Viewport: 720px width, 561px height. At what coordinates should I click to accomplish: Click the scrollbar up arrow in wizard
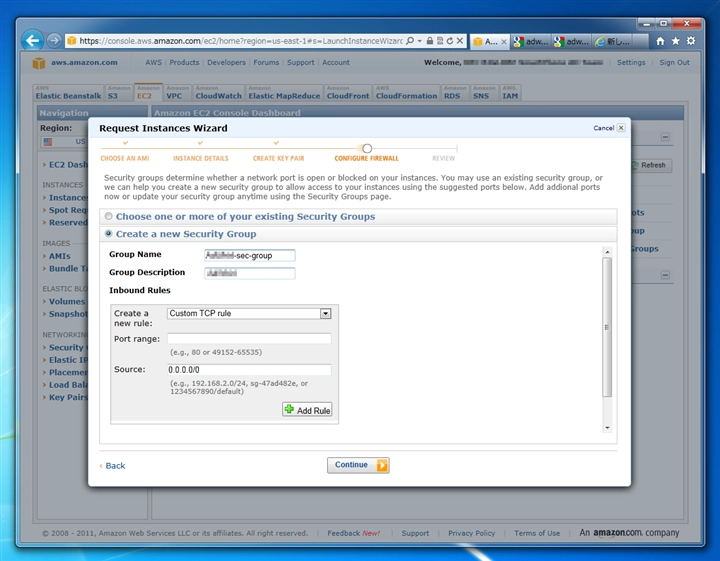607,252
